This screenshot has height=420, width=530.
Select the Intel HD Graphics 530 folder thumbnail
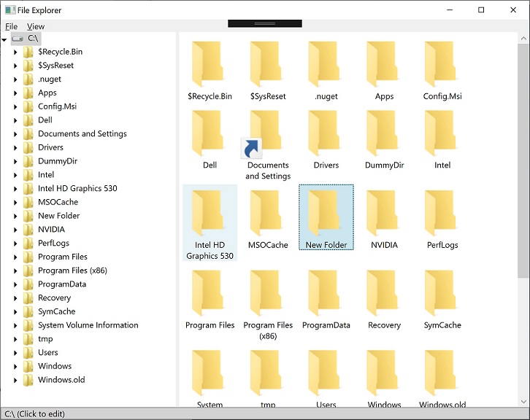(210, 211)
